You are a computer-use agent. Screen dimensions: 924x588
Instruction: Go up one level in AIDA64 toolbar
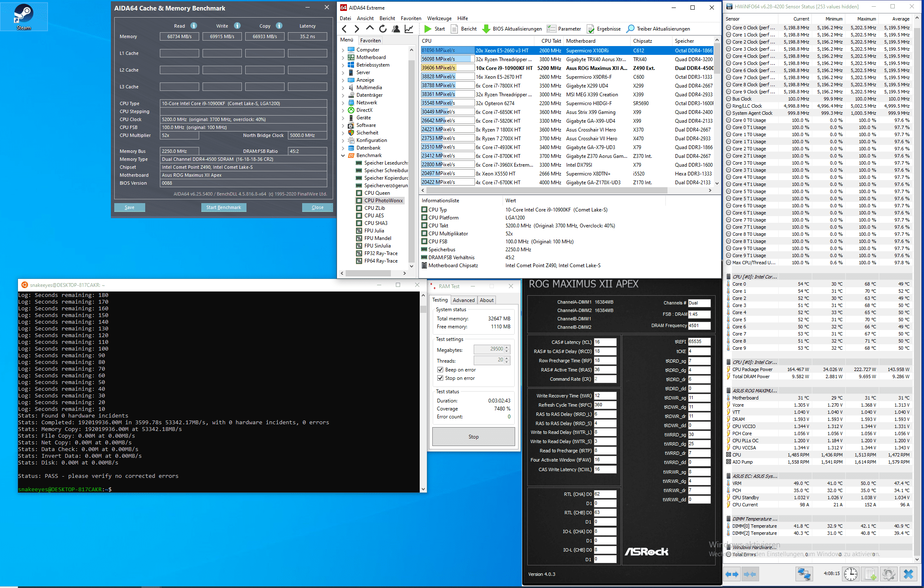370,28
